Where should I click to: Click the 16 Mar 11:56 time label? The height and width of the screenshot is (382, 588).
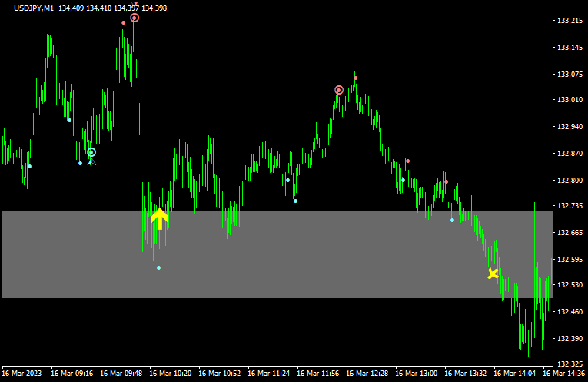click(318, 374)
